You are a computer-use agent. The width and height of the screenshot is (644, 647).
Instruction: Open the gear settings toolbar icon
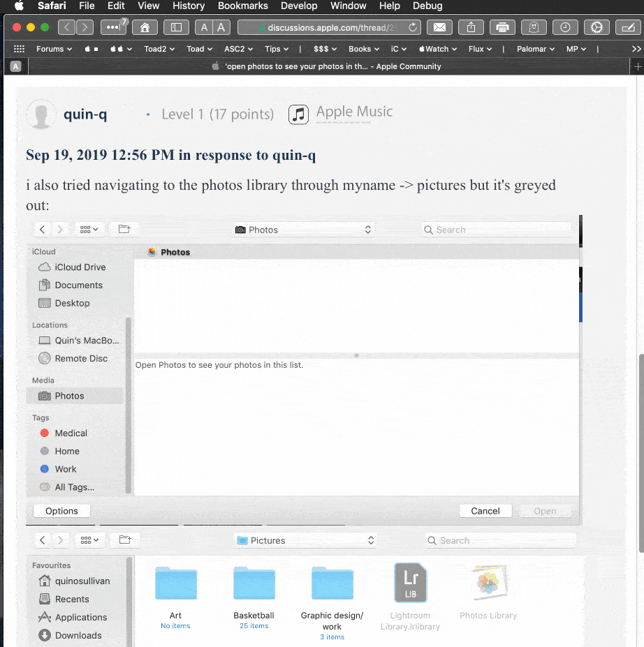(x=597, y=28)
